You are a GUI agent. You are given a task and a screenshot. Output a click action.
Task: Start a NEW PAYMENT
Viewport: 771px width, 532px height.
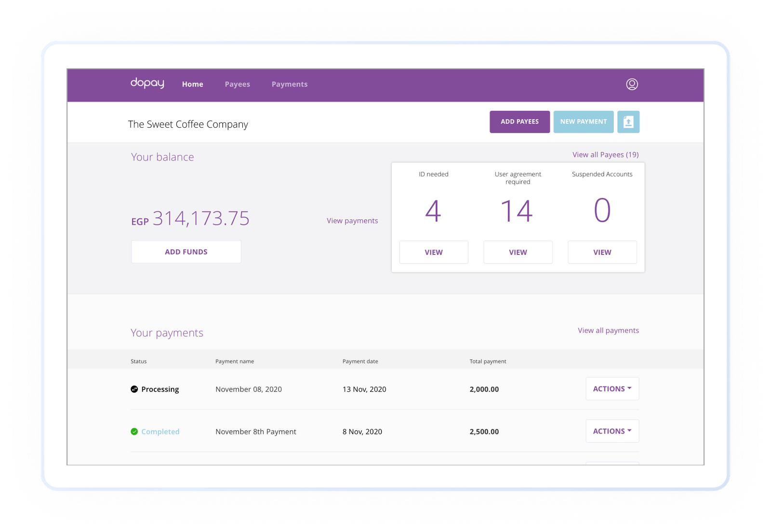584,121
